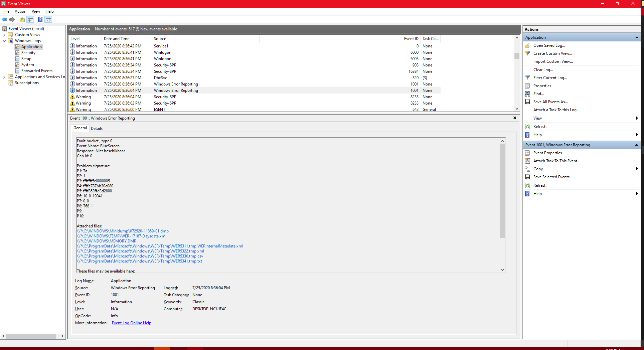644x350 pixels.
Task: Click the Open Saved Log folder icon
Action: click(x=527, y=45)
